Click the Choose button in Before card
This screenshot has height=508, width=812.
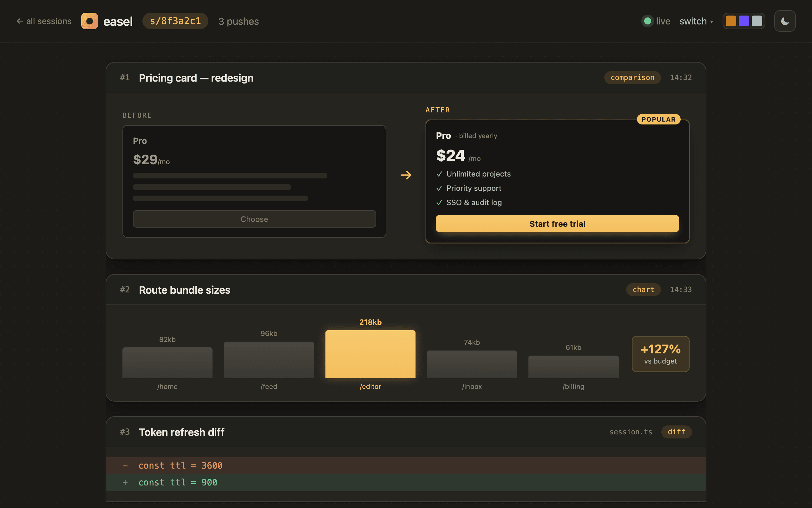click(254, 219)
